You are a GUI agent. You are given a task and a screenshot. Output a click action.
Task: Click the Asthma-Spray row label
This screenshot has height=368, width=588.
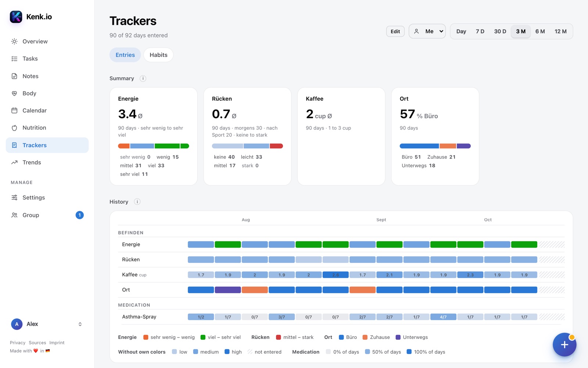(x=139, y=316)
